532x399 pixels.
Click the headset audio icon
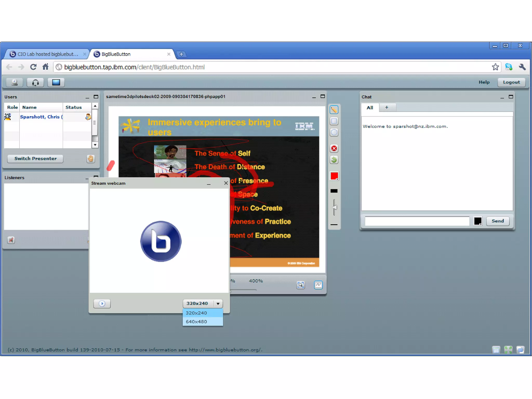click(x=35, y=82)
